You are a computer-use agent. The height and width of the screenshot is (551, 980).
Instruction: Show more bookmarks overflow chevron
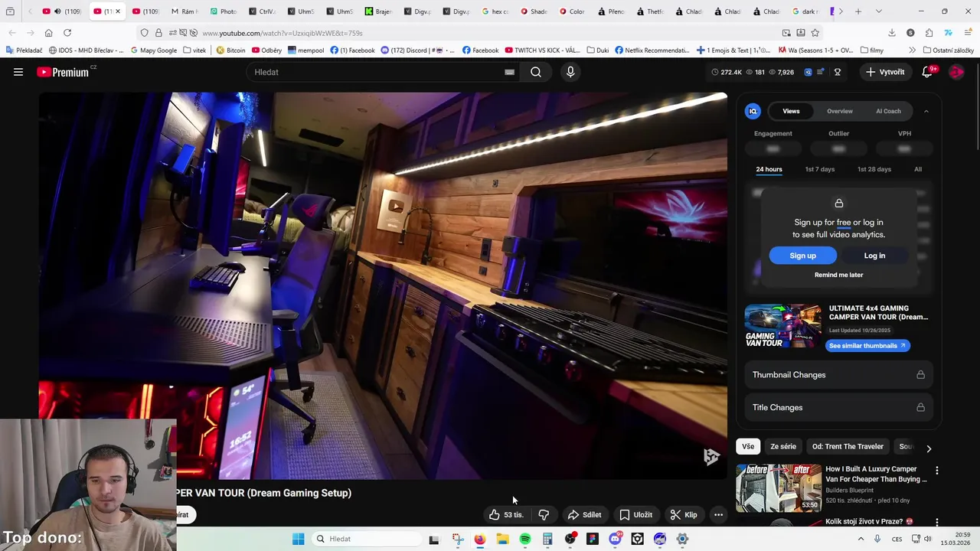[912, 51]
